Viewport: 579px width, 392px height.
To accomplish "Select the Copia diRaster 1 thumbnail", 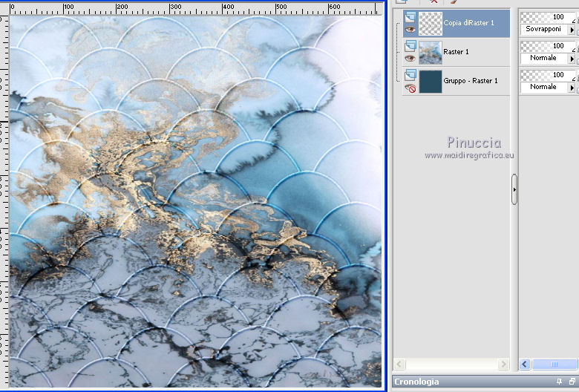I will coord(431,23).
